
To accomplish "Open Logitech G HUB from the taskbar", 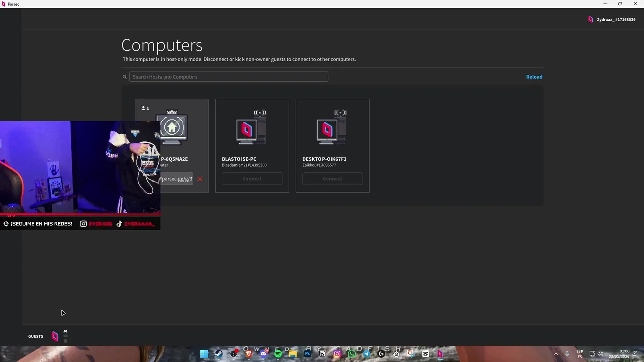I will tap(381, 354).
